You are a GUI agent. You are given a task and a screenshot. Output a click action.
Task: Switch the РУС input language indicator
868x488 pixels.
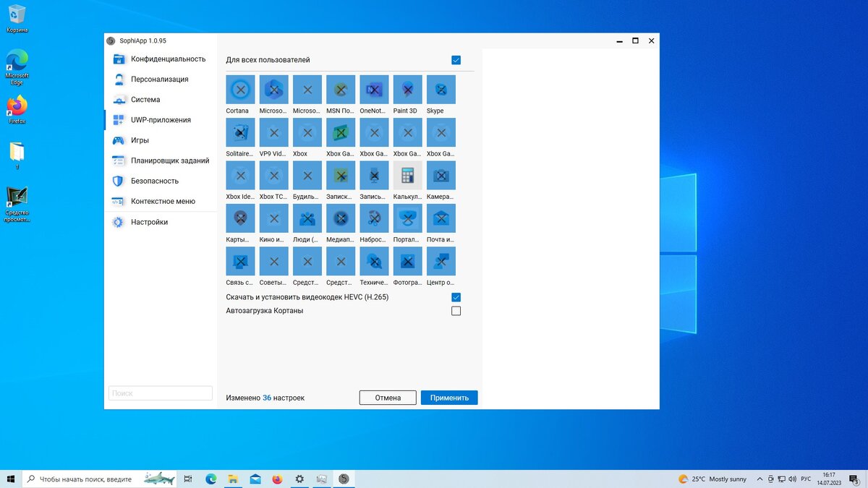point(806,479)
